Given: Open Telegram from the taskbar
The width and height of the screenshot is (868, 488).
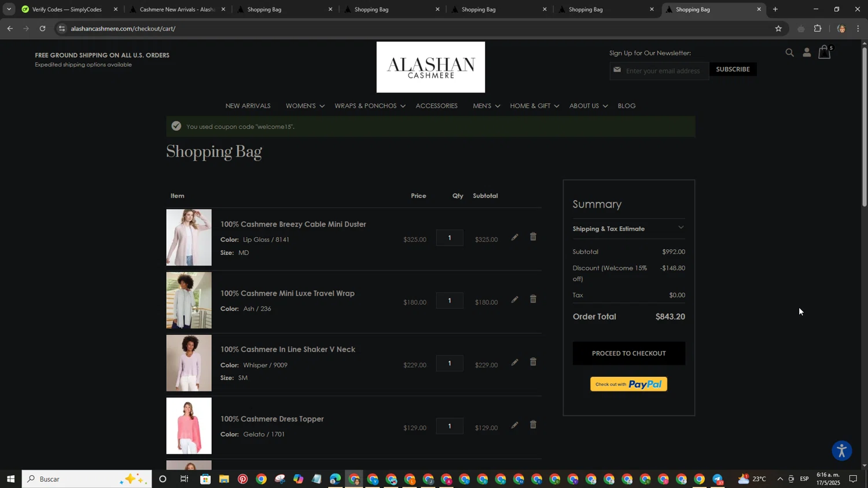Looking at the screenshot, I should 718,479.
